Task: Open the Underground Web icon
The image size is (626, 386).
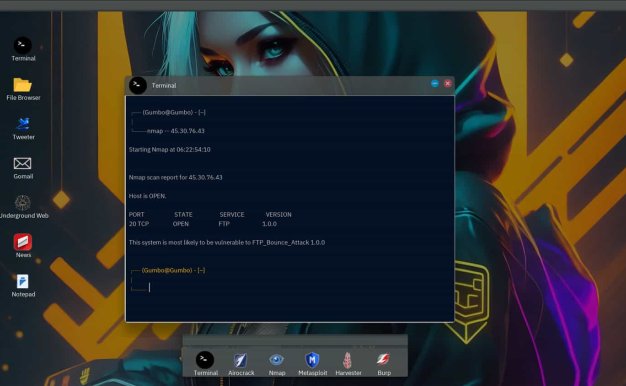Action: (x=23, y=203)
